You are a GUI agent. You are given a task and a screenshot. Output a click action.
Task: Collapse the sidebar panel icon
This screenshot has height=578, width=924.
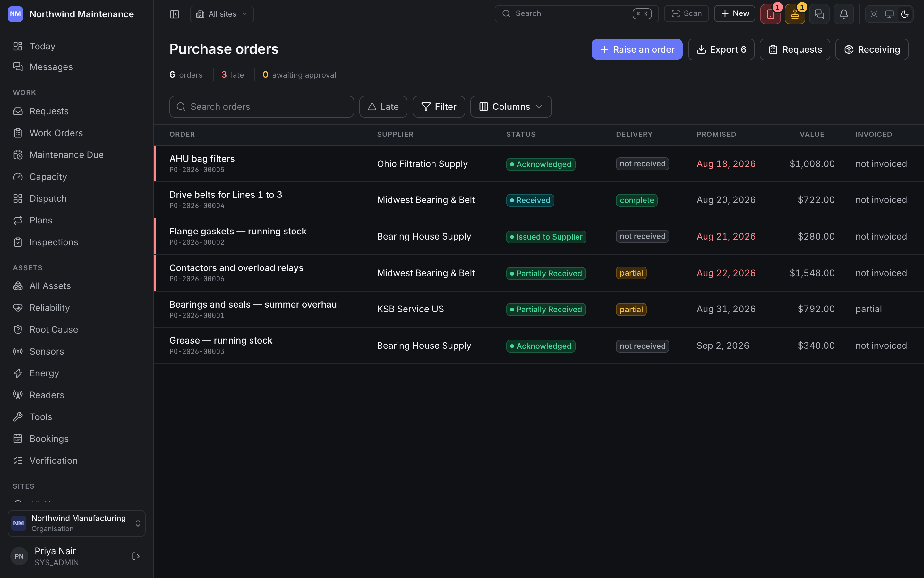[175, 14]
